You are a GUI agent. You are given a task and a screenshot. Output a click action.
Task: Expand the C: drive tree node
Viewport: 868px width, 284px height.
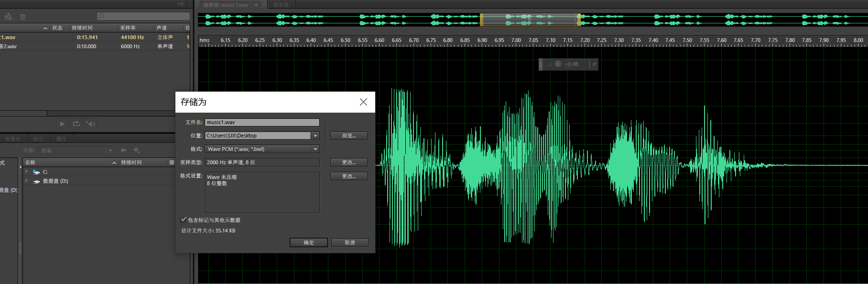click(26, 172)
